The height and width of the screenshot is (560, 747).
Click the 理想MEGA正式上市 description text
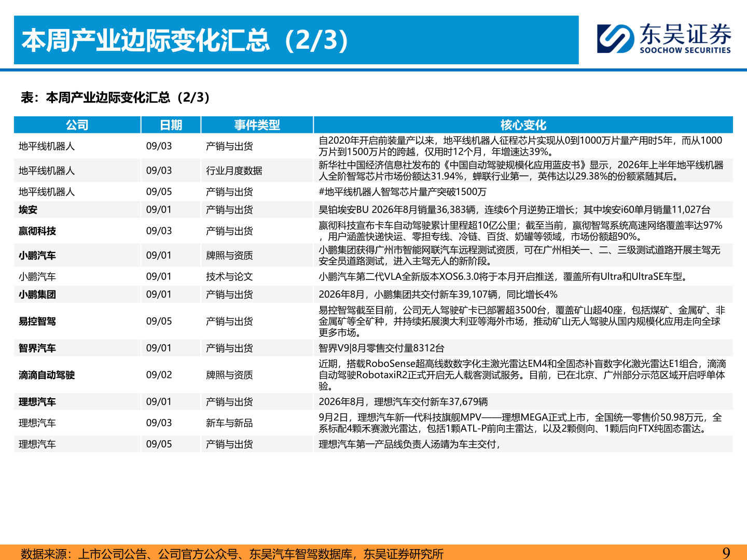pyautogui.click(x=520, y=423)
